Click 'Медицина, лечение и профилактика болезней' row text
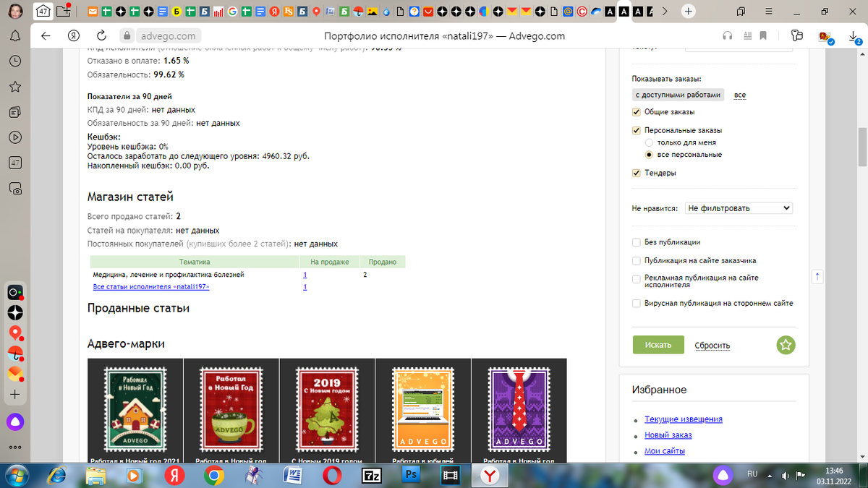Screen dimensions: 868x488 coord(169,275)
